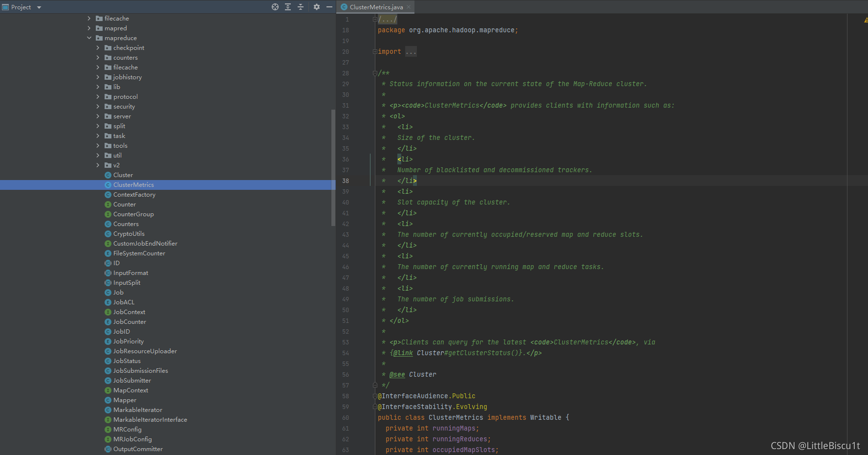Expand the v2 folder
868x455 pixels.
pyautogui.click(x=98, y=165)
